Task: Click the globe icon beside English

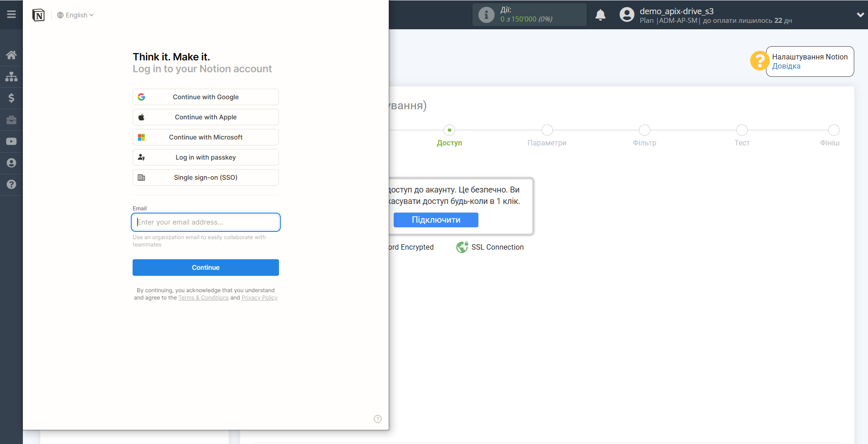Action: pos(60,15)
